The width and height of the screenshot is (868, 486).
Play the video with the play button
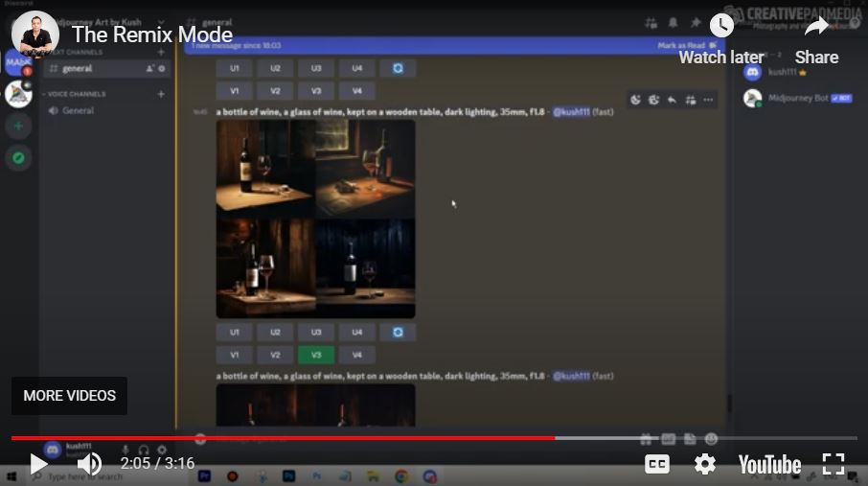click(x=37, y=463)
